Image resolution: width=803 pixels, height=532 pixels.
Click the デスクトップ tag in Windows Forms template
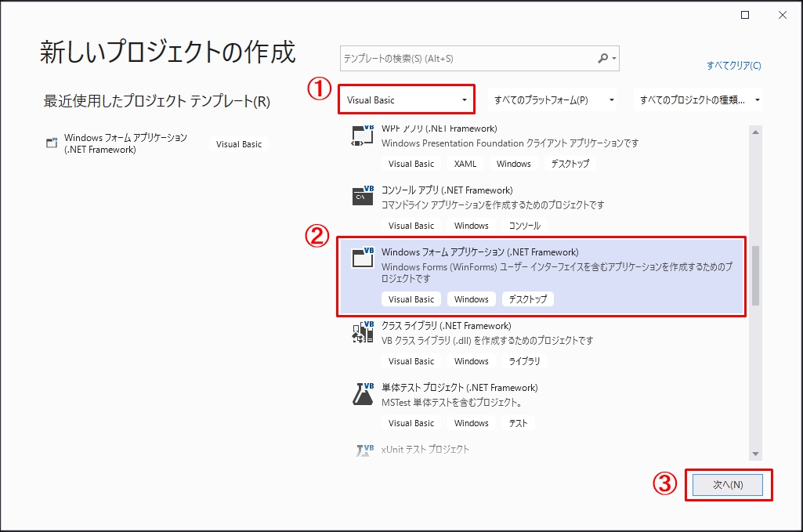(x=527, y=299)
